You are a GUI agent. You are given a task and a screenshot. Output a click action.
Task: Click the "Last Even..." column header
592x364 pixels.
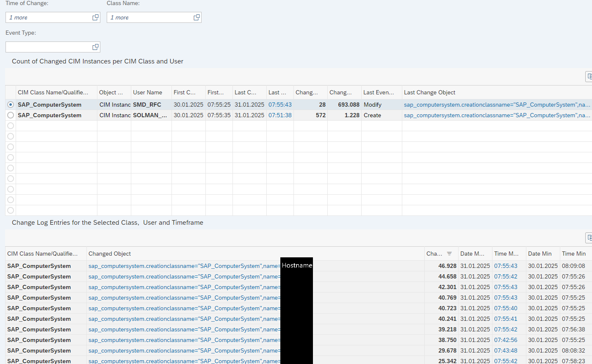coord(382,92)
